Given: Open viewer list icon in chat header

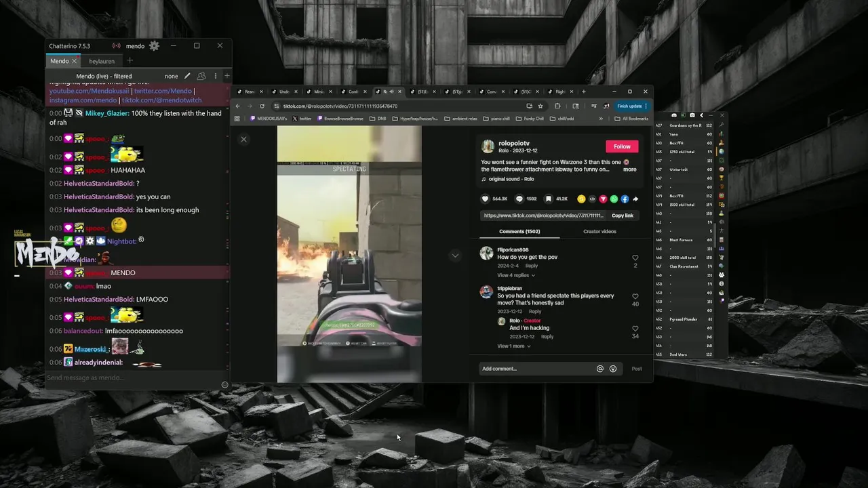Looking at the screenshot, I should [x=202, y=76].
